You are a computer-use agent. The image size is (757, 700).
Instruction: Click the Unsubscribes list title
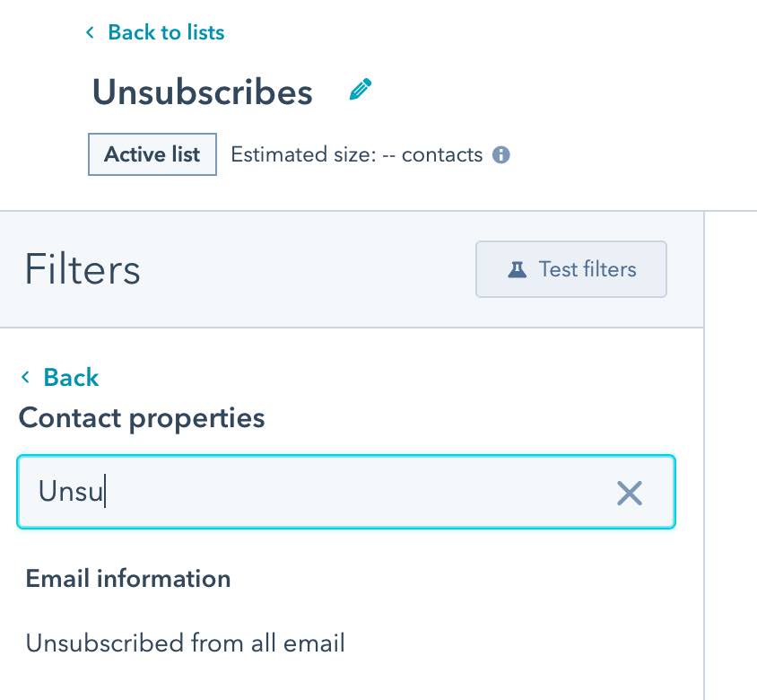202,92
